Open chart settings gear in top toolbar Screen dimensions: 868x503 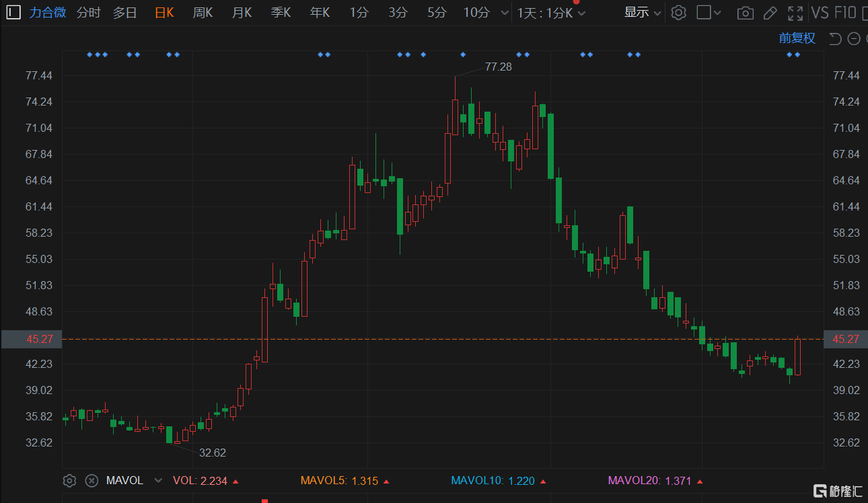tap(678, 12)
